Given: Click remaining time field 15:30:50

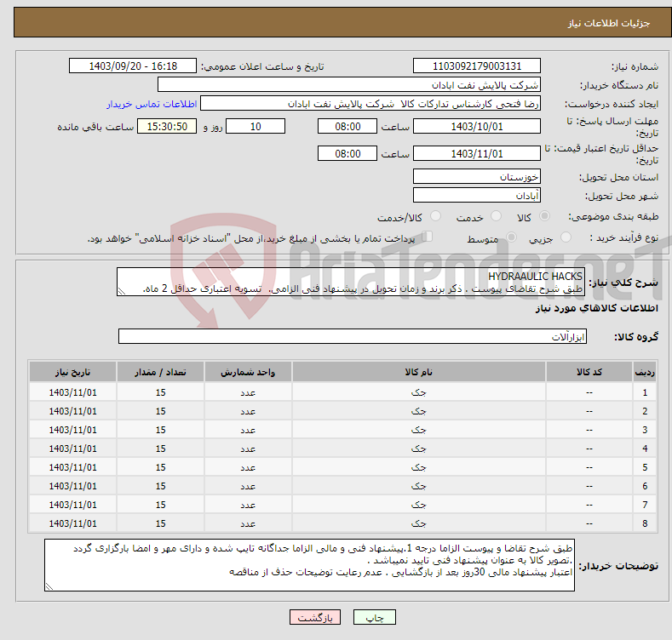Looking at the screenshot, I should 167,126.
